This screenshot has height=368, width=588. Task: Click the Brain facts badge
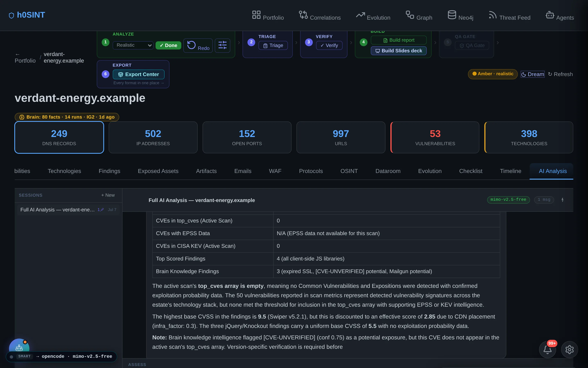pos(67,117)
